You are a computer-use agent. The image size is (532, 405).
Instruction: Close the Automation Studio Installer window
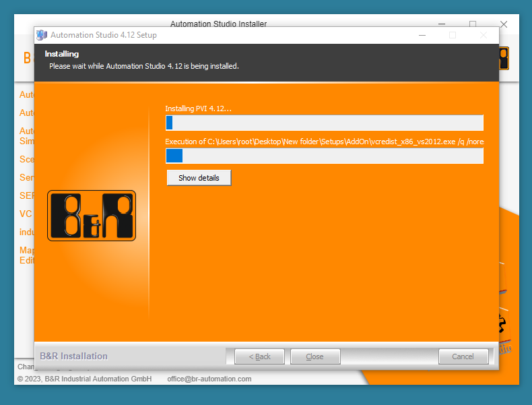point(504,24)
